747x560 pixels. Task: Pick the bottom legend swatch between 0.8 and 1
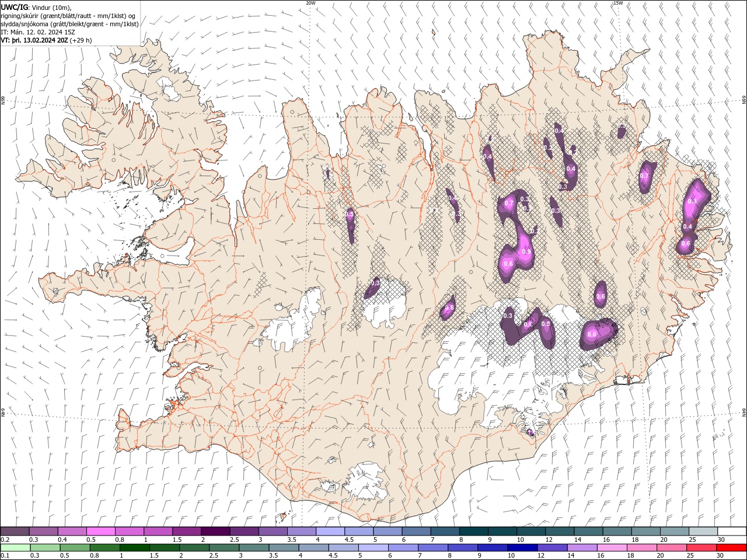click(104, 548)
